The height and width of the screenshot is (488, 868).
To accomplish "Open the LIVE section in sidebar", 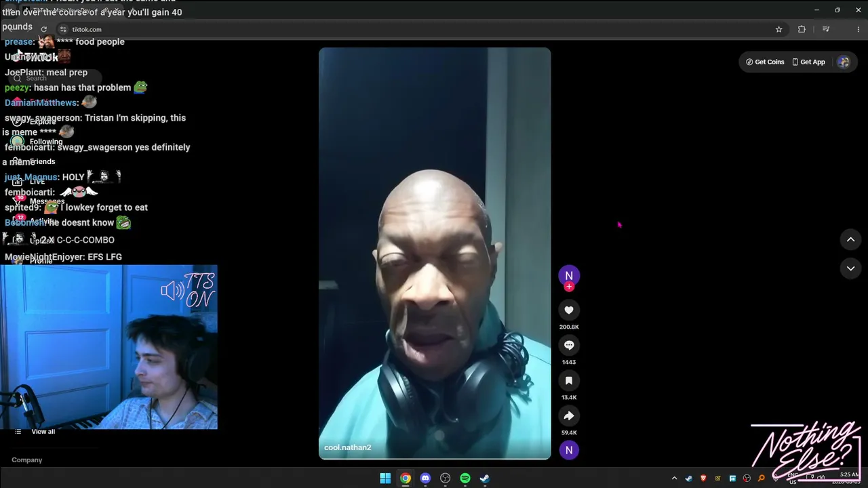I will coord(37,182).
